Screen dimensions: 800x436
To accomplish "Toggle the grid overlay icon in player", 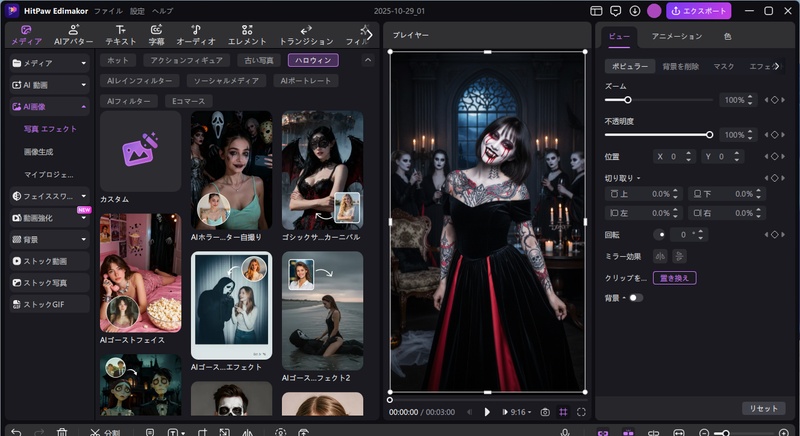I will [563, 412].
